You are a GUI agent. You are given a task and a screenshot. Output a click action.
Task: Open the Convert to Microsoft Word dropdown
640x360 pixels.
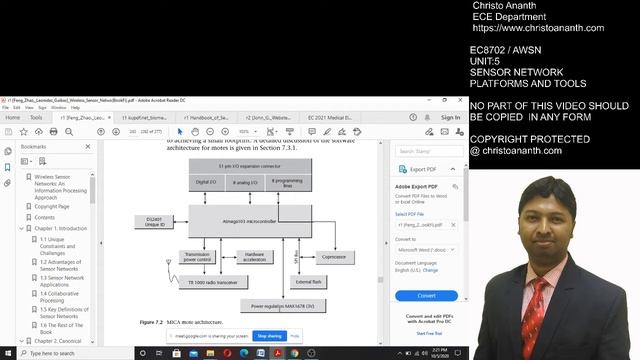pos(426,249)
